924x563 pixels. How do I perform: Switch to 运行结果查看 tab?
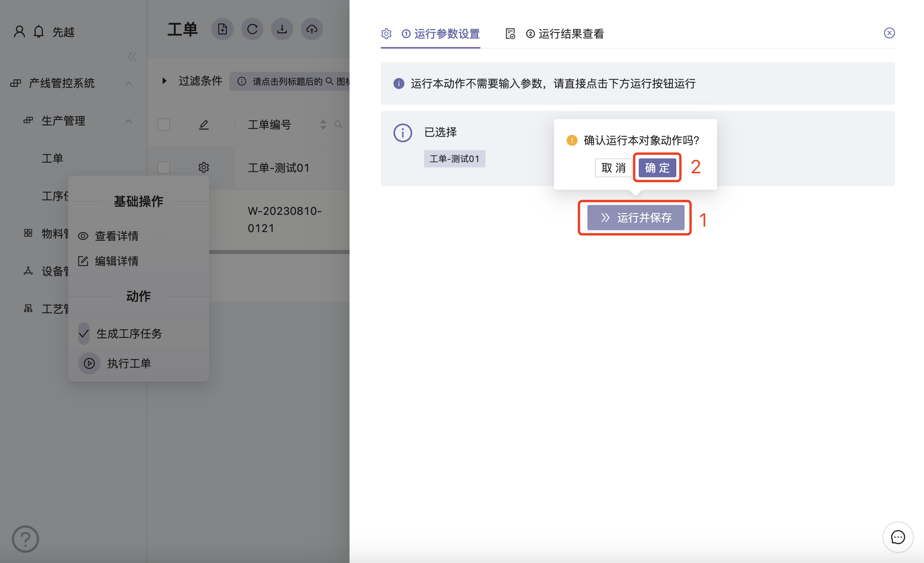pyautogui.click(x=571, y=34)
